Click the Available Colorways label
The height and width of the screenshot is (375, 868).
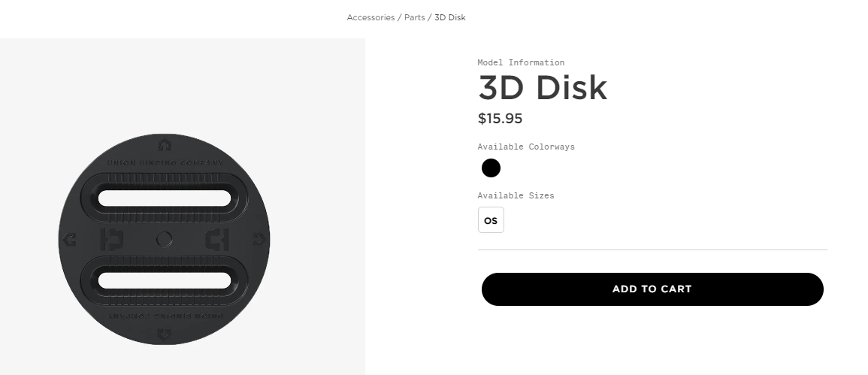(526, 147)
